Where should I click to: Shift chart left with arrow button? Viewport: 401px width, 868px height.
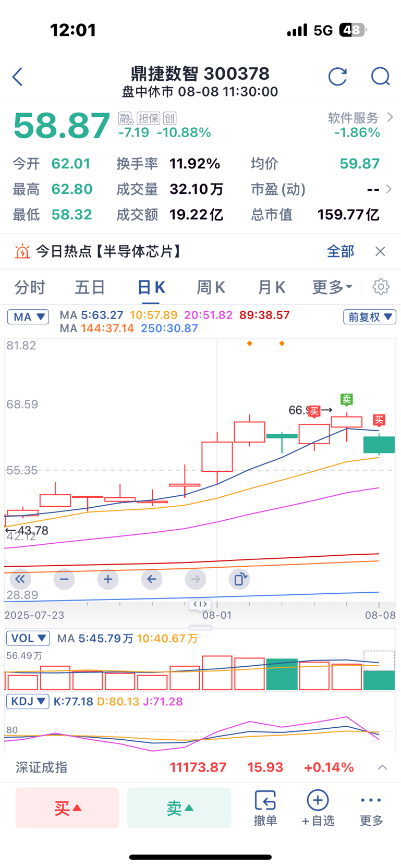click(x=152, y=579)
